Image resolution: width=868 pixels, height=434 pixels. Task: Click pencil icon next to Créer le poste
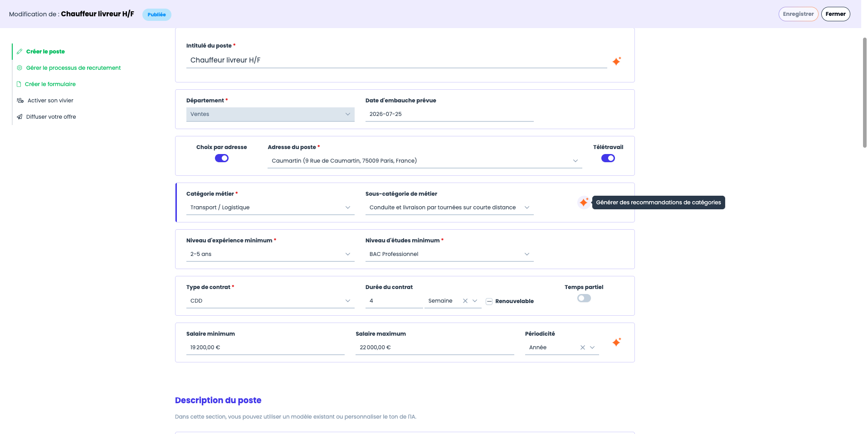click(x=20, y=52)
